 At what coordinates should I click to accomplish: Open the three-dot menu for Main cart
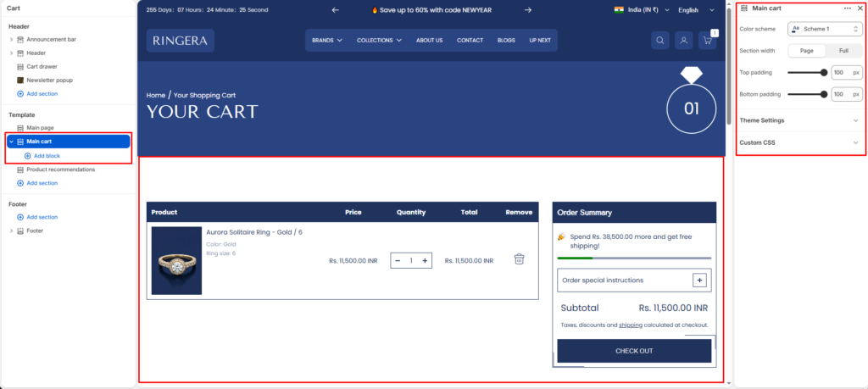point(848,8)
